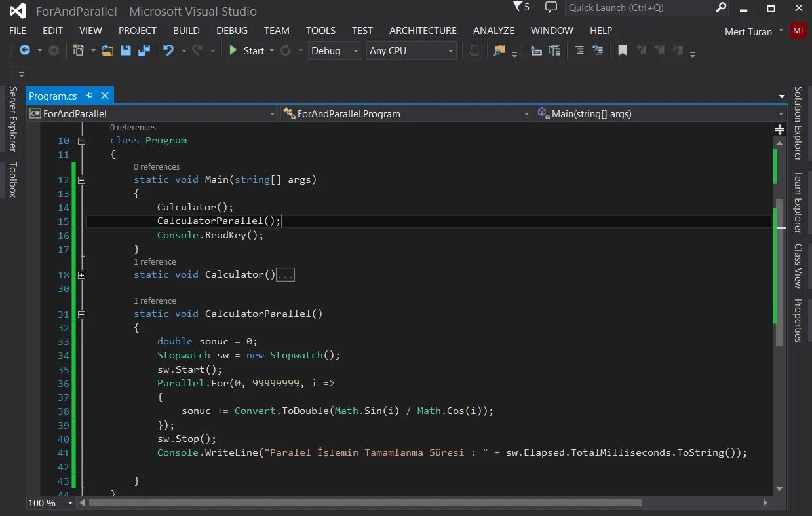Image resolution: width=812 pixels, height=516 pixels.
Task: Click the Navigate Backward arrow icon
Action: [25, 50]
